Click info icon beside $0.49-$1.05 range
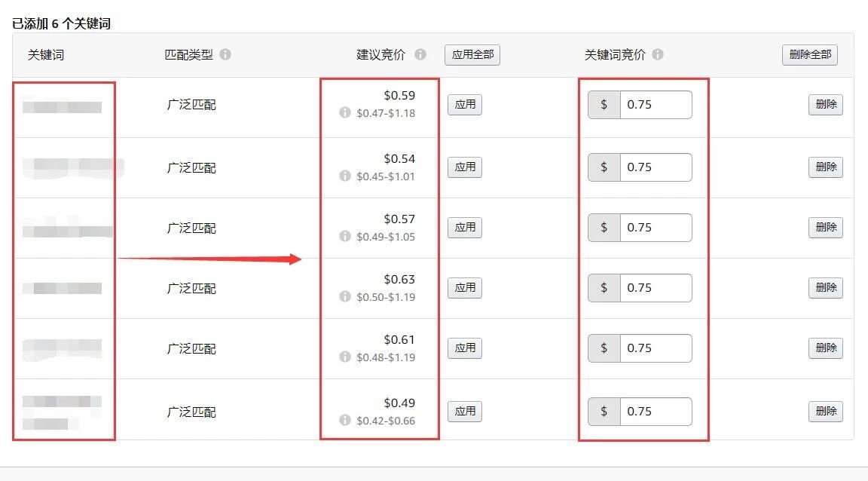Image resolution: width=868 pixels, height=481 pixels. point(345,237)
